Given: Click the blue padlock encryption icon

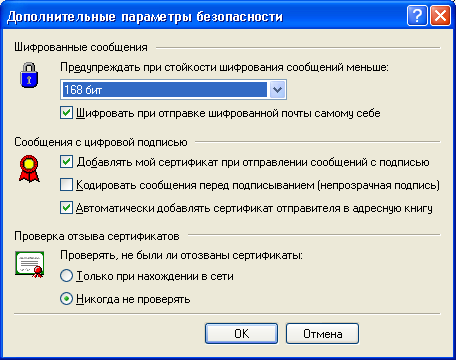Looking at the screenshot, I should 29,75.
